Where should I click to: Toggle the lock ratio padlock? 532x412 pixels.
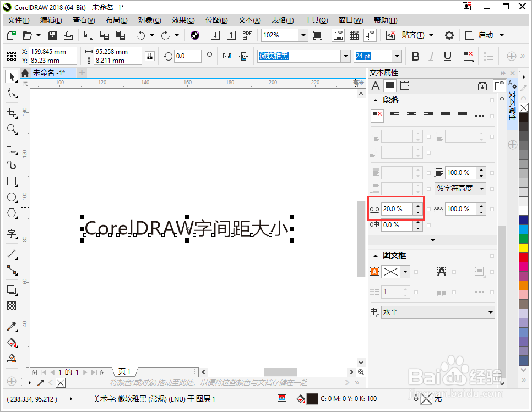[150, 56]
